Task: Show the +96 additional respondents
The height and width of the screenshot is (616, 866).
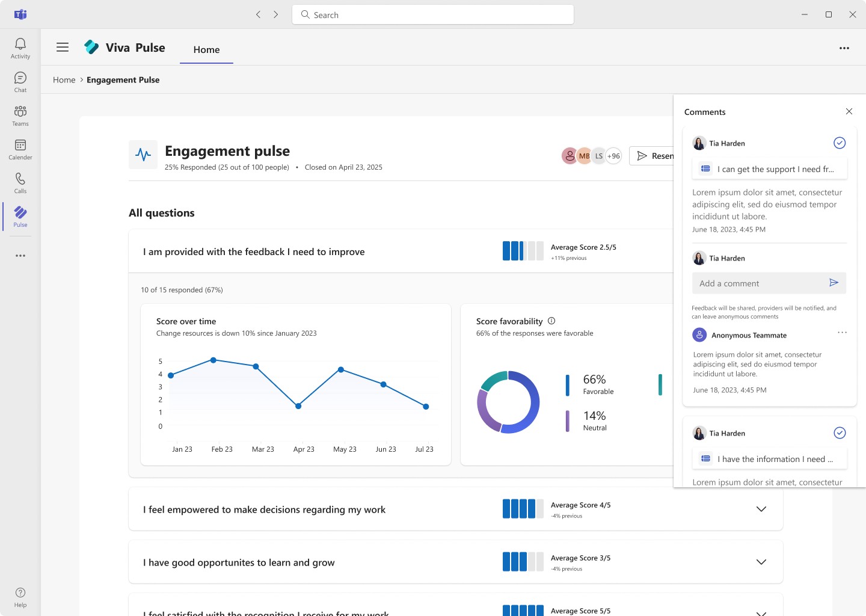Action: 613,156
